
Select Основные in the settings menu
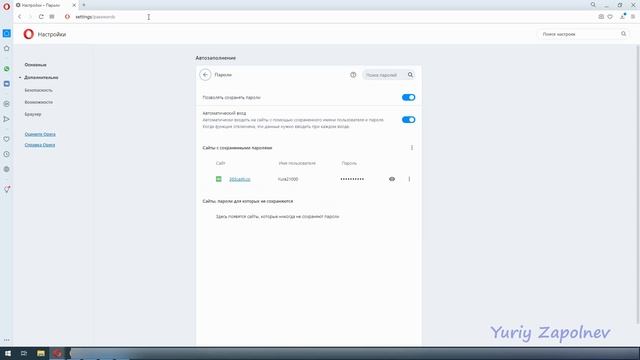click(36, 65)
